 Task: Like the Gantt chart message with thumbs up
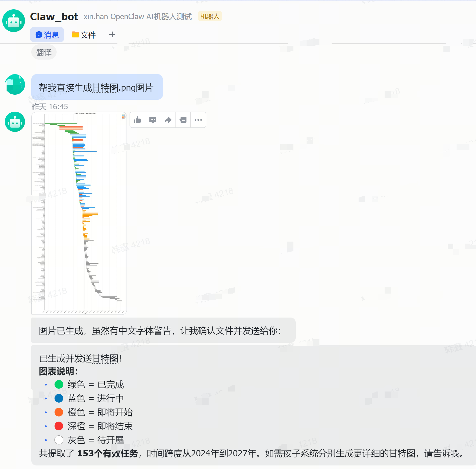pos(137,120)
